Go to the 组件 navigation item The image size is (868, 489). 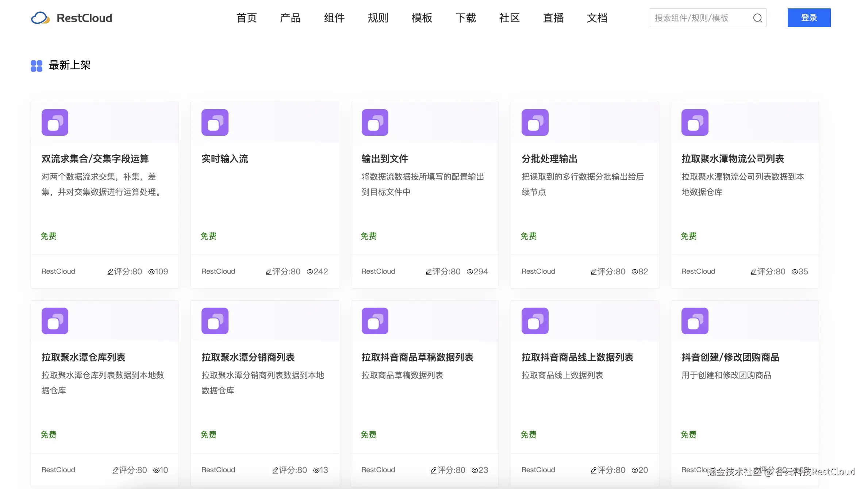point(334,18)
